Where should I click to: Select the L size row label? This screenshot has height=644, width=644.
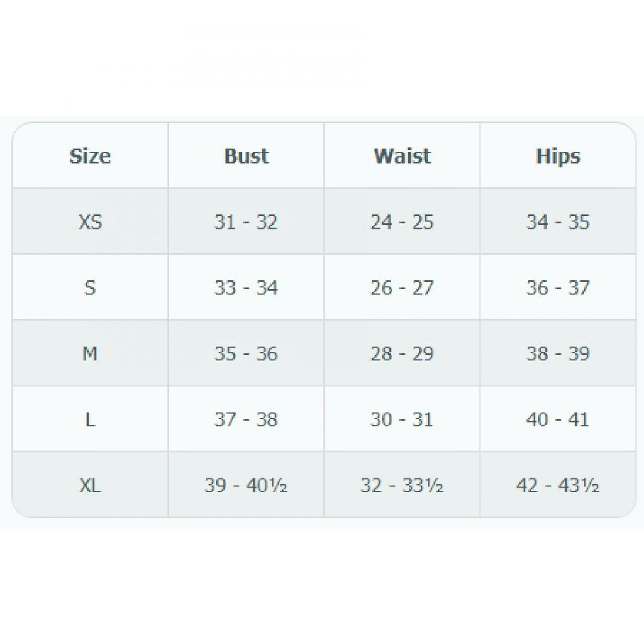pos(90,419)
